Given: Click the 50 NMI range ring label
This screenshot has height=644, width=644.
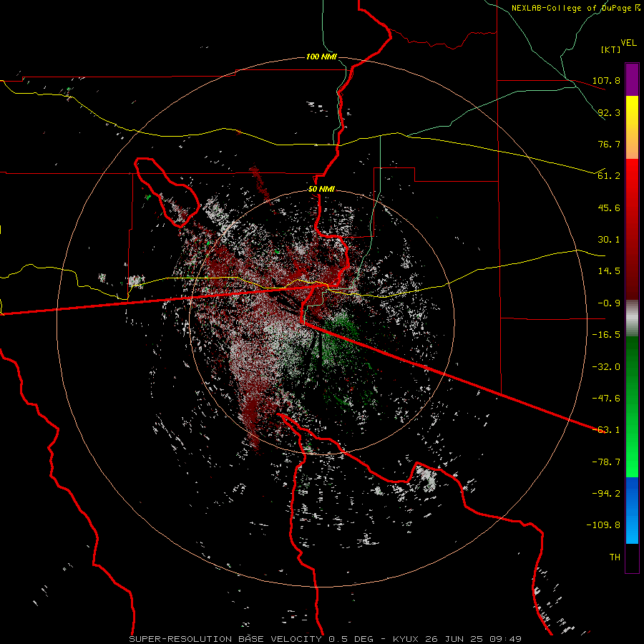Looking at the screenshot, I should [x=321, y=189].
